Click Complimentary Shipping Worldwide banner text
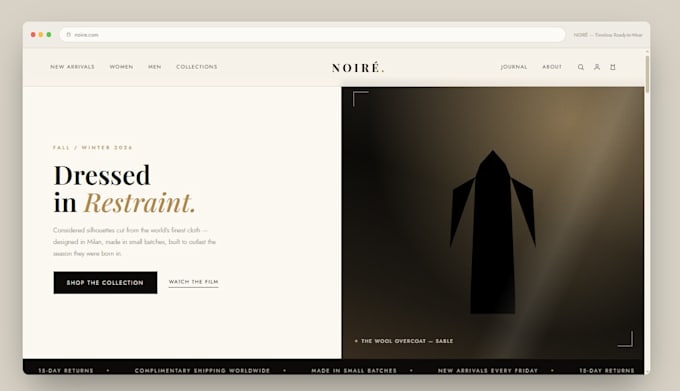This screenshot has height=391, width=680. (x=202, y=371)
